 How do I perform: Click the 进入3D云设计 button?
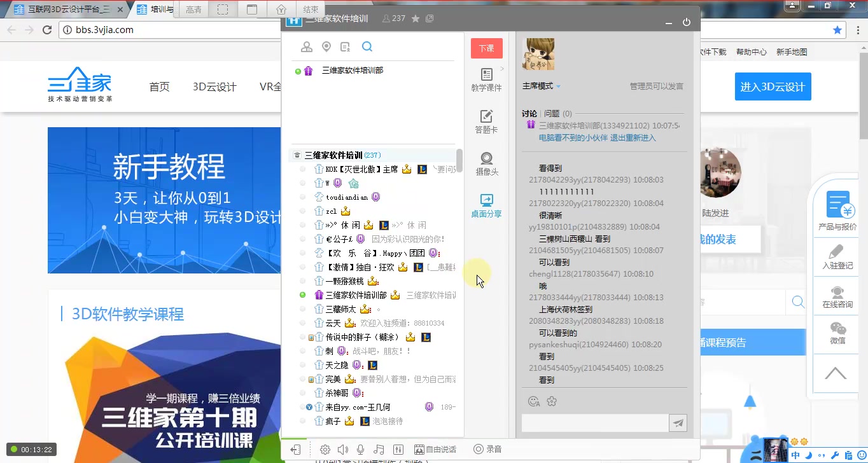(773, 87)
